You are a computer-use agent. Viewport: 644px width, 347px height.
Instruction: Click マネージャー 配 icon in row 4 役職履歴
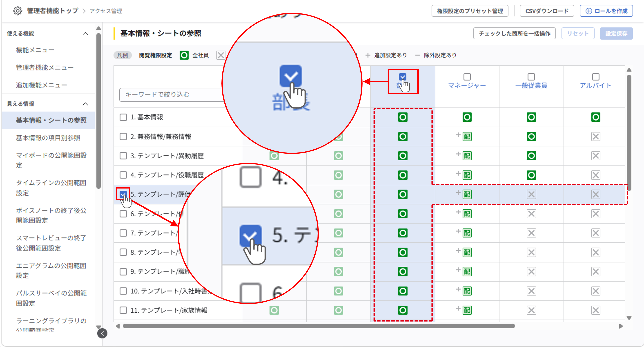click(x=467, y=175)
